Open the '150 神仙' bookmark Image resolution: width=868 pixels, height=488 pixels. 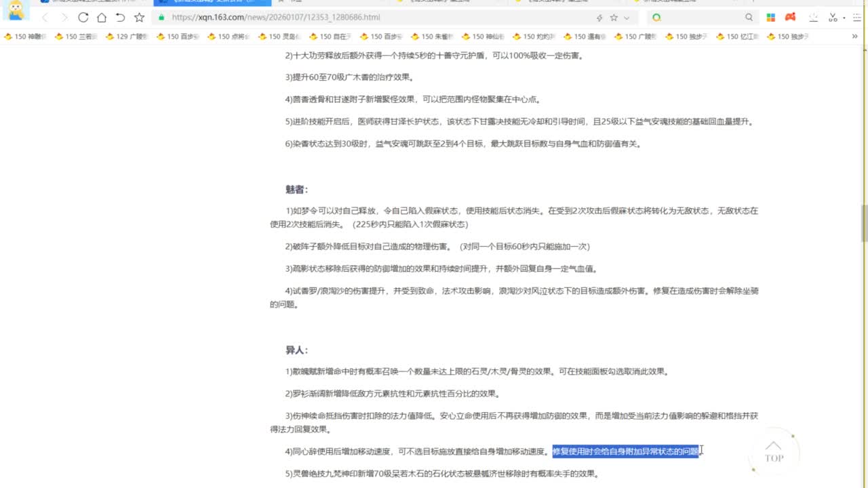pyautogui.click(x=483, y=37)
